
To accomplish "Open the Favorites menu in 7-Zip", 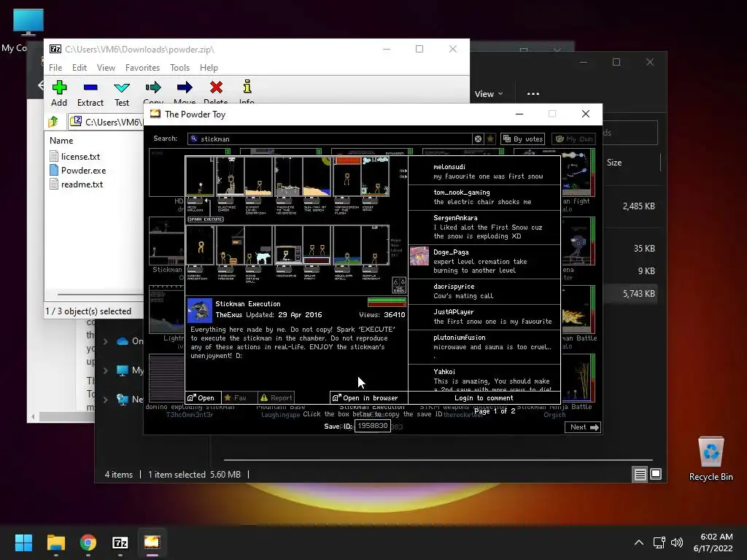I will tap(142, 68).
